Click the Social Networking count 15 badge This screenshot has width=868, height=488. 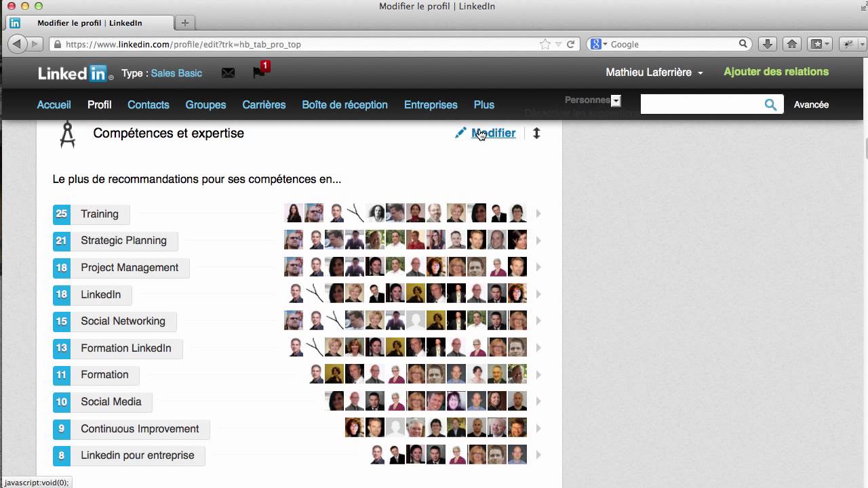(x=62, y=321)
